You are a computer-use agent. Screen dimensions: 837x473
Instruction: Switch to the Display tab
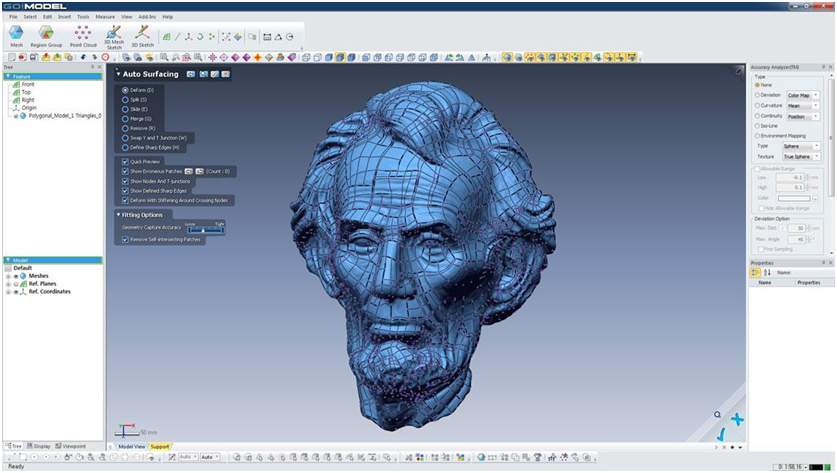[x=38, y=446]
